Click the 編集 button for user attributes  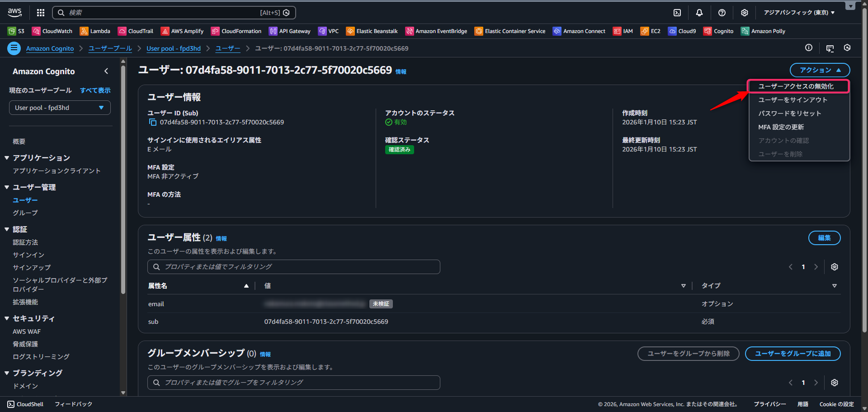(824, 238)
